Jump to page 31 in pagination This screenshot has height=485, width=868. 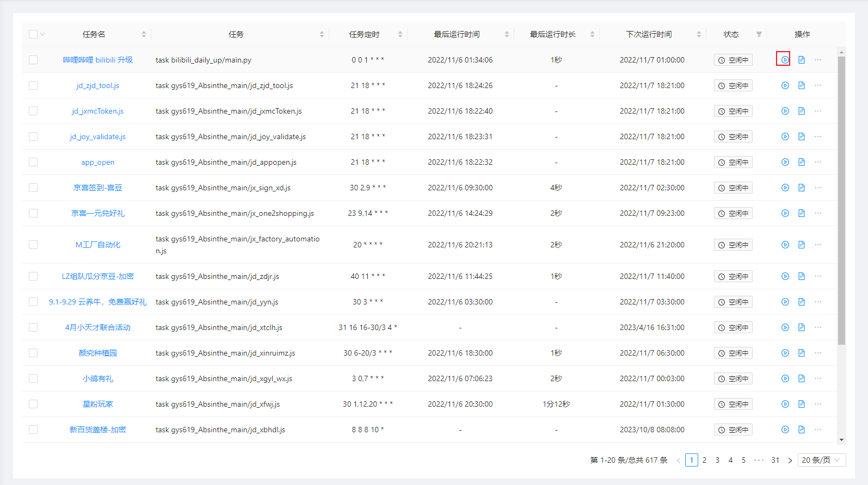(775, 460)
